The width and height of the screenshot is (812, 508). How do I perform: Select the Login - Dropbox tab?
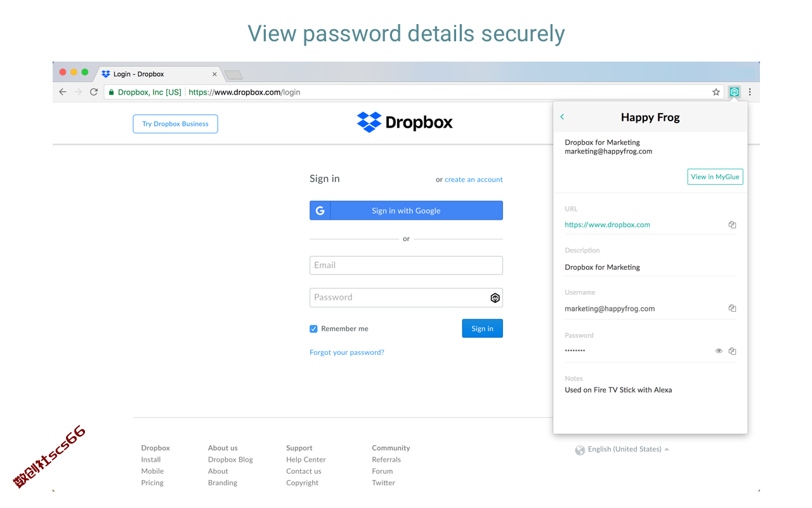coord(159,74)
